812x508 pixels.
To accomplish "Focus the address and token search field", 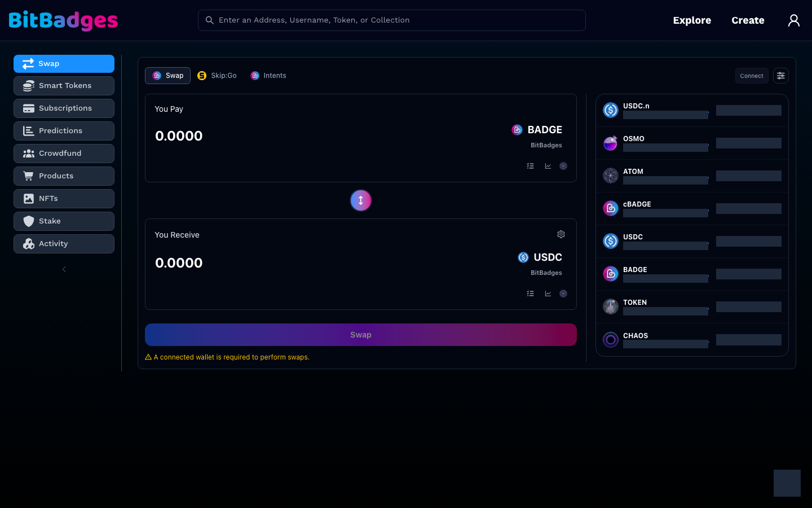I will [392, 20].
